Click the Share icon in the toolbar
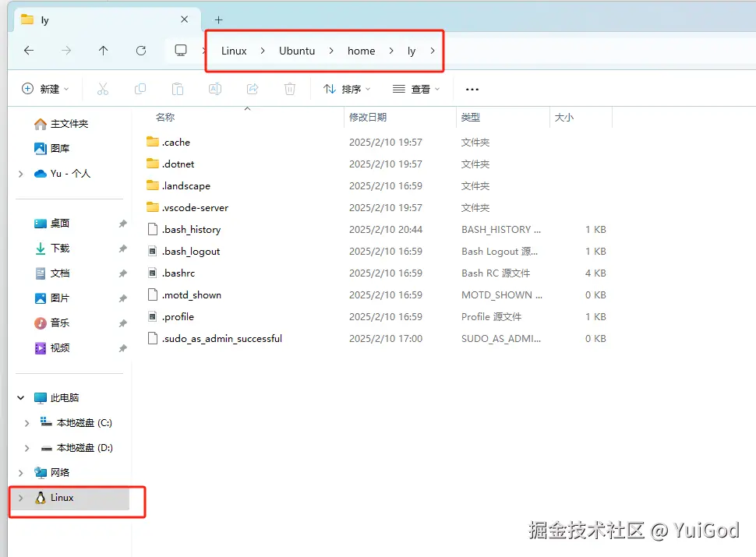 [x=253, y=89]
